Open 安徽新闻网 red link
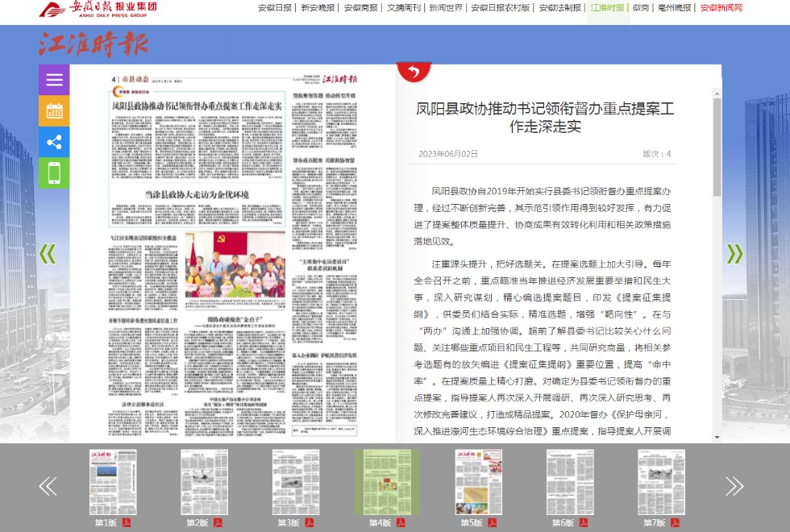The image size is (790, 532). pos(721,8)
